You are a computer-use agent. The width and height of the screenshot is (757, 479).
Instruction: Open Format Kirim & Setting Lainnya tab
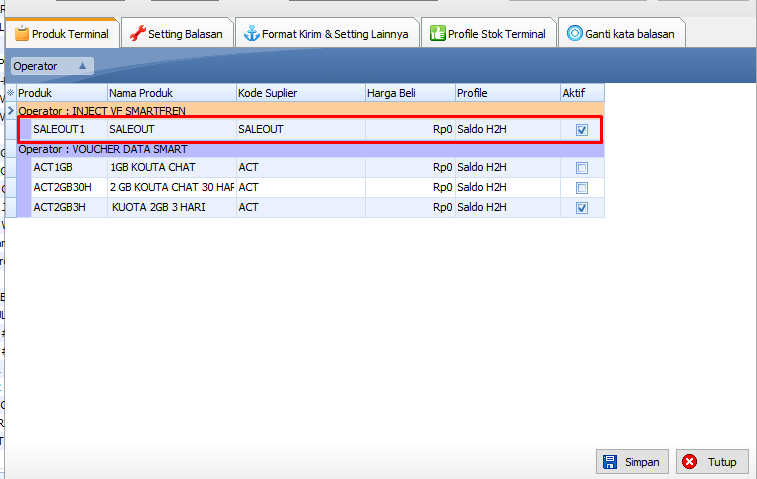[x=327, y=34]
